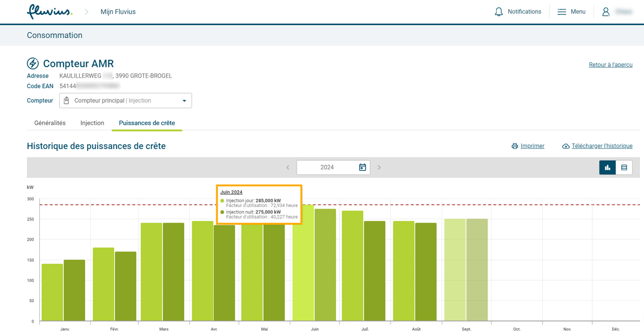Image resolution: width=644 pixels, height=335 pixels.
Task: Expand the Compteur principal dropdown
Action: (x=184, y=101)
